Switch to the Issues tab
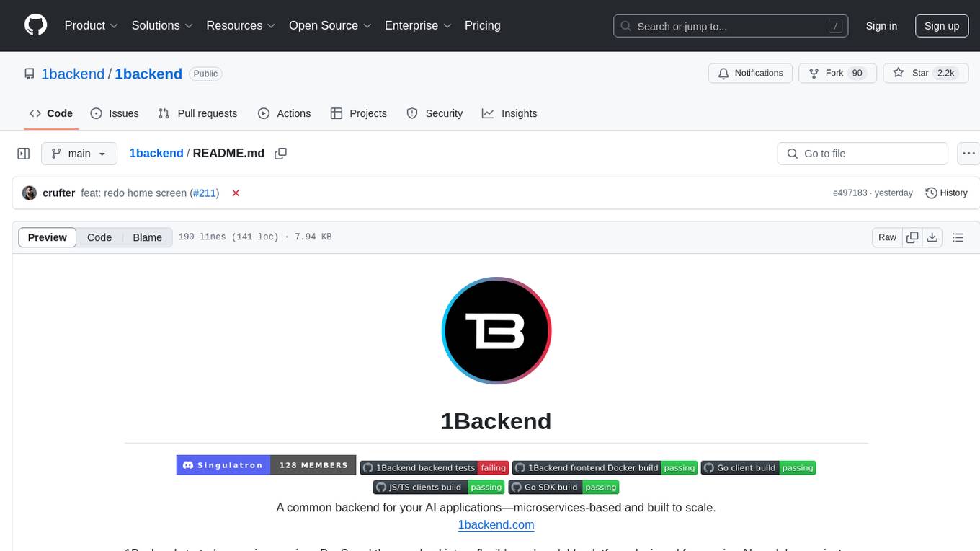This screenshot has height=551, width=980. (x=115, y=113)
